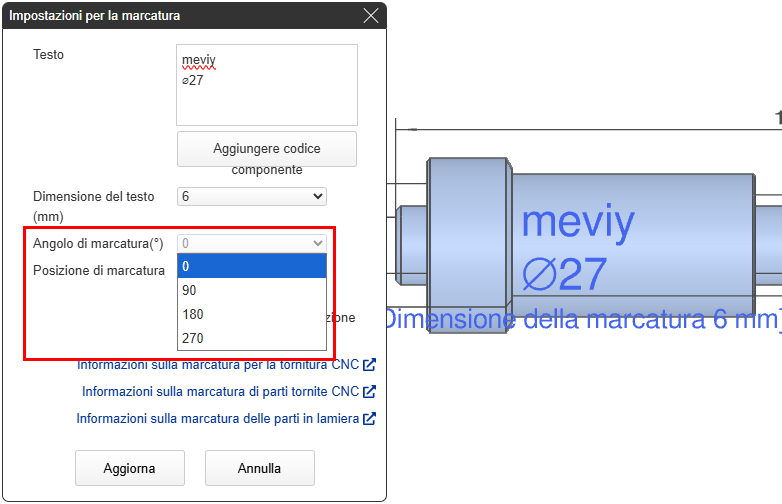This screenshot has height=504, width=782.
Task: Click external link icon beside parti tornite CNC
Action: pos(369,392)
